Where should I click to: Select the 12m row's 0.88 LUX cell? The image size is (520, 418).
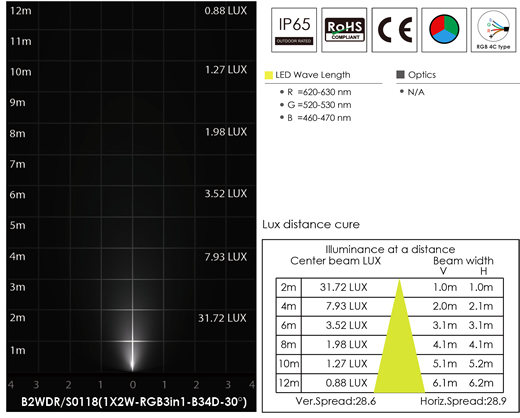pyautogui.click(x=346, y=383)
